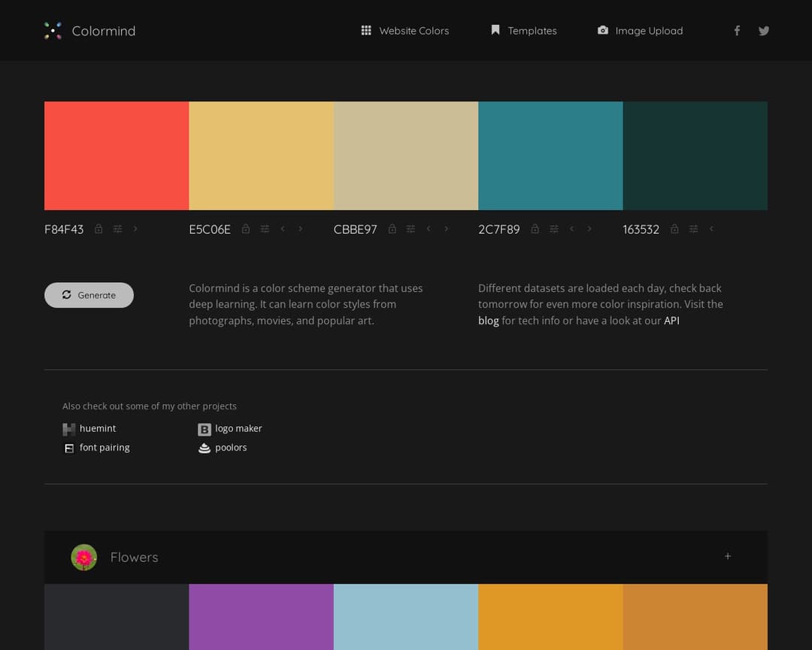
Task: Click the Flowers thumbnail image
Action: coord(84,557)
